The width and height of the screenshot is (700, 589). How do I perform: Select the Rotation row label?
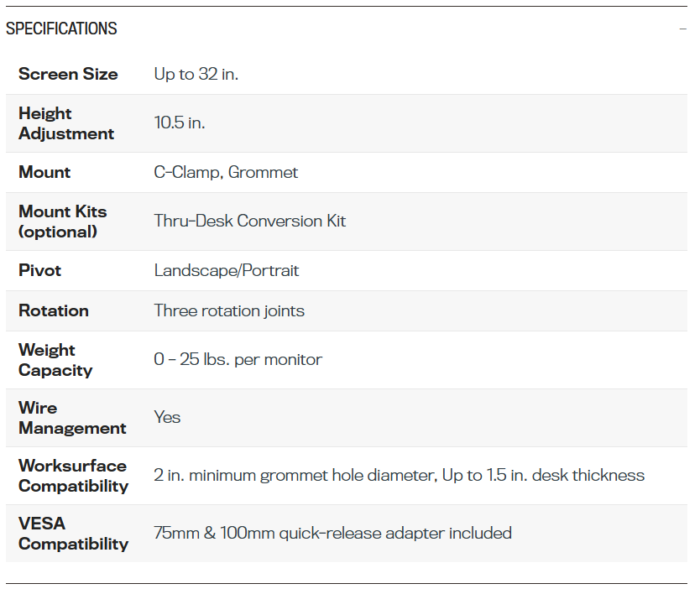point(54,310)
